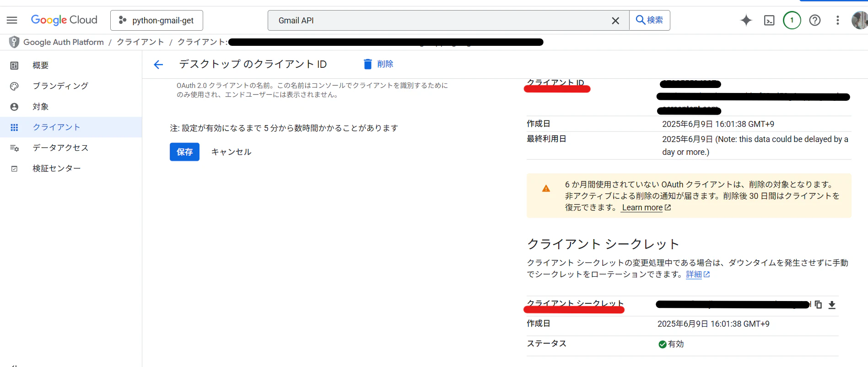
Task: Open the account profile avatar
Action: [x=860, y=20]
